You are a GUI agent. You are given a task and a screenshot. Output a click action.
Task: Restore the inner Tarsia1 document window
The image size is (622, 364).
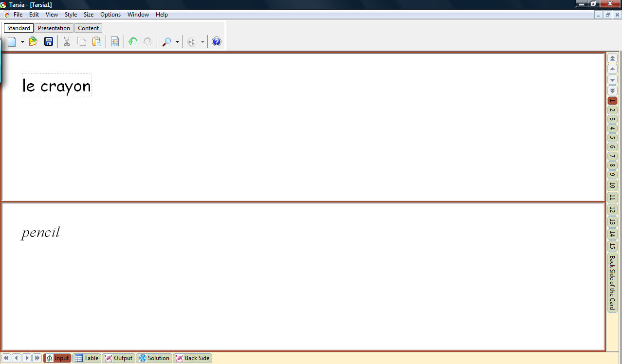tap(608, 15)
